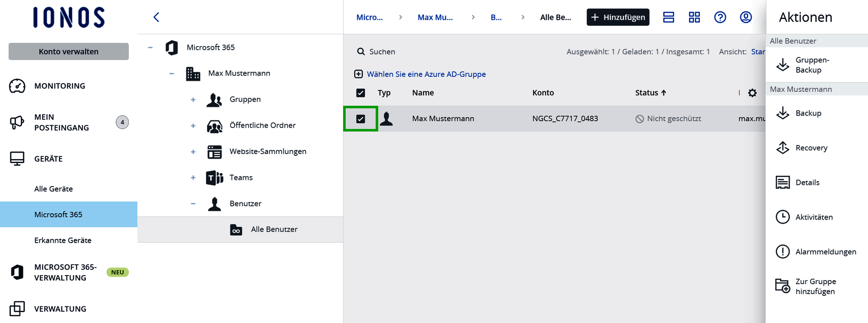
Task: Open table column settings gear icon
Action: (752, 93)
